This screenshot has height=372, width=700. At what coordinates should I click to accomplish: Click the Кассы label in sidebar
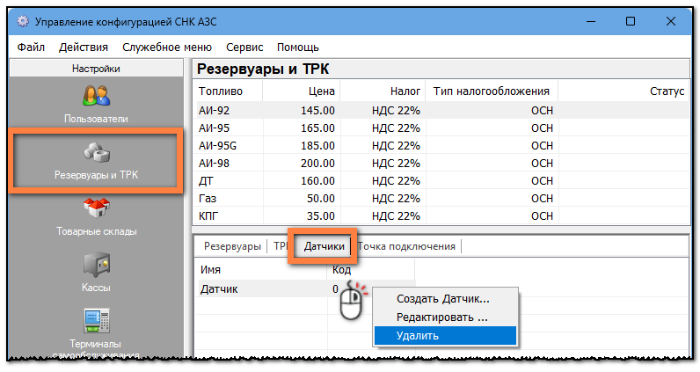pos(96,288)
